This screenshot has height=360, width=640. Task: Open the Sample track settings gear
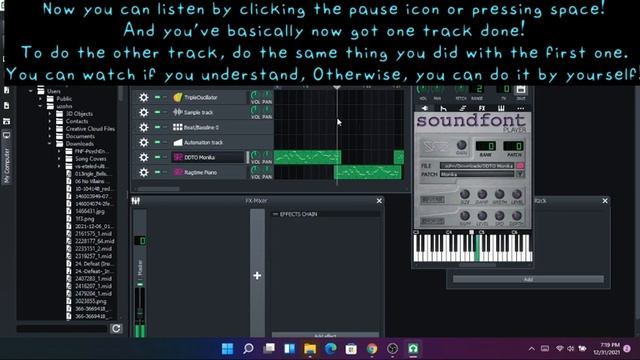[x=143, y=112]
